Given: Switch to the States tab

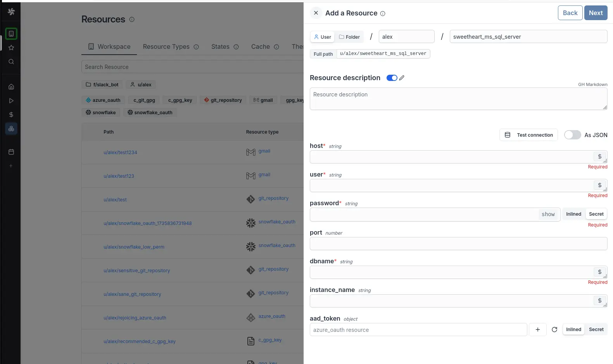Looking at the screenshot, I should [220, 46].
